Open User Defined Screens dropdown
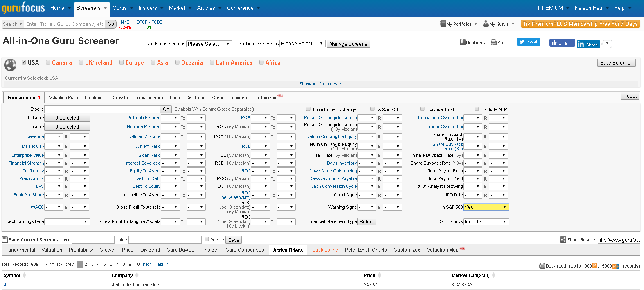This screenshot has width=644, height=290. tap(303, 43)
